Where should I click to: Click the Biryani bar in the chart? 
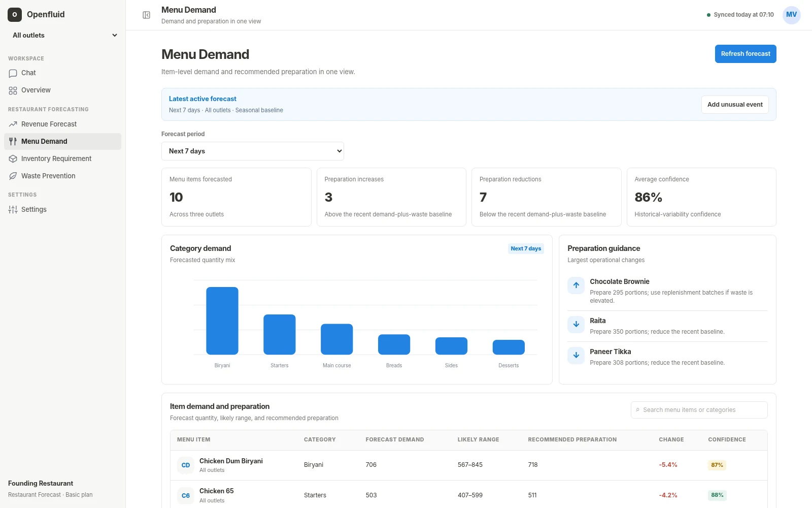[222, 321]
